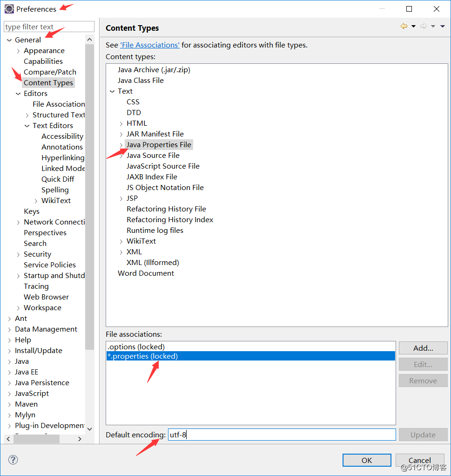Click into the Default encoding field
Image resolution: width=451 pixels, height=476 pixels.
[x=282, y=435]
